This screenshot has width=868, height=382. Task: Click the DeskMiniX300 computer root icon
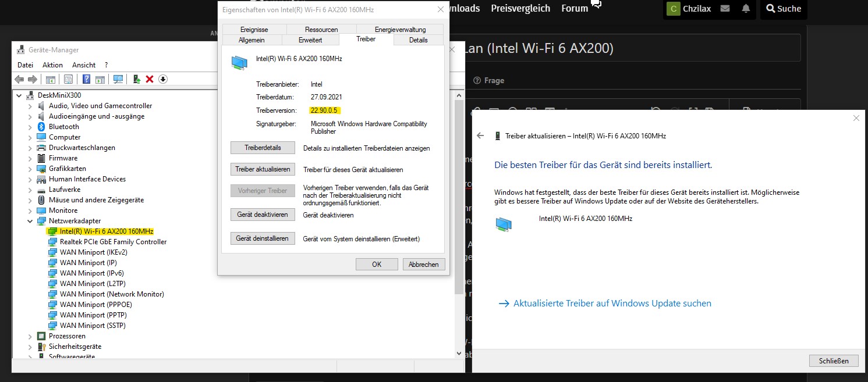point(30,95)
